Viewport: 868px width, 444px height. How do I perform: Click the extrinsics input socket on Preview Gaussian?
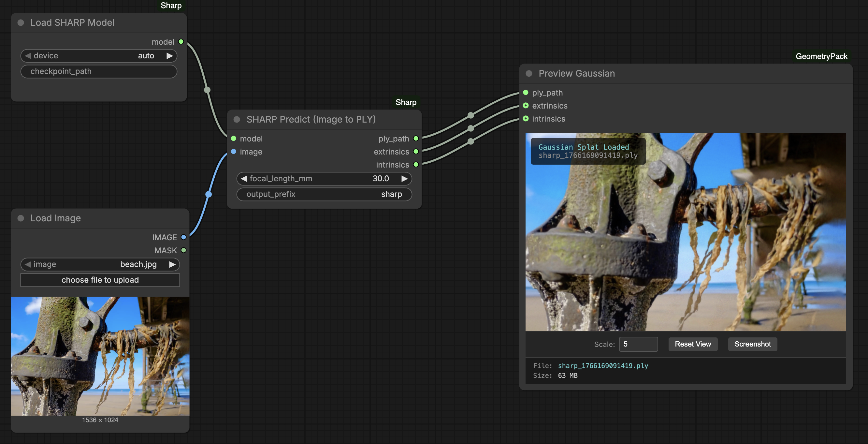pos(526,106)
